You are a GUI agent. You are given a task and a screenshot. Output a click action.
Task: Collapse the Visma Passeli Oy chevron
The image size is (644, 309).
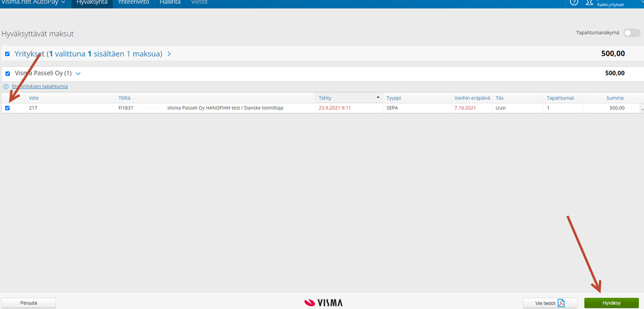[x=78, y=73]
